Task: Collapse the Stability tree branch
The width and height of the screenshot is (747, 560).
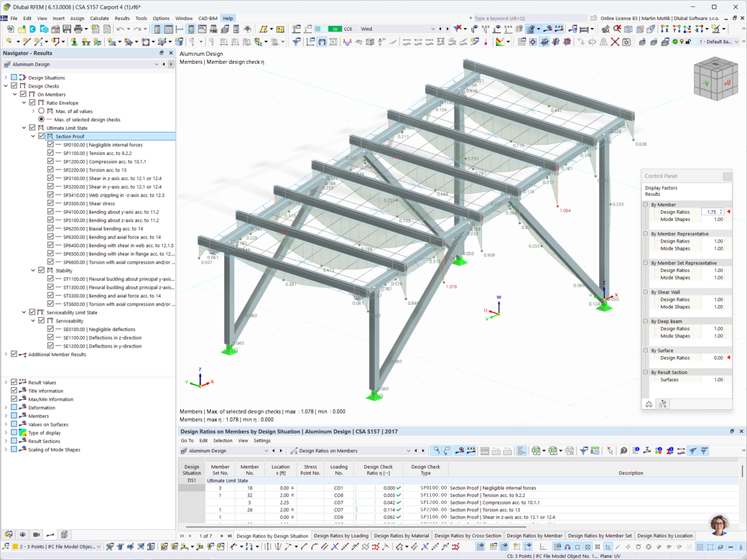Action: [x=32, y=269]
